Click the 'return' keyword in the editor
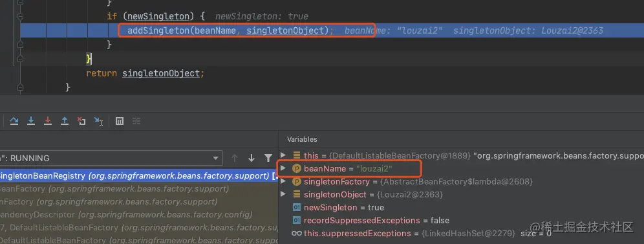The height and width of the screenshot is (244, 644). [102, 73]
